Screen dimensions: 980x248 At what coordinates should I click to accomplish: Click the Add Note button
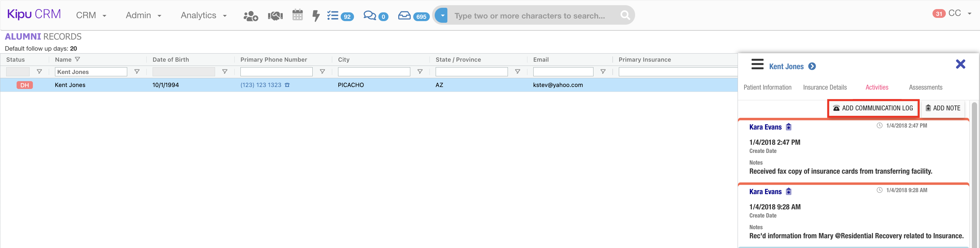pyautogui.click(x=943, y=108)
